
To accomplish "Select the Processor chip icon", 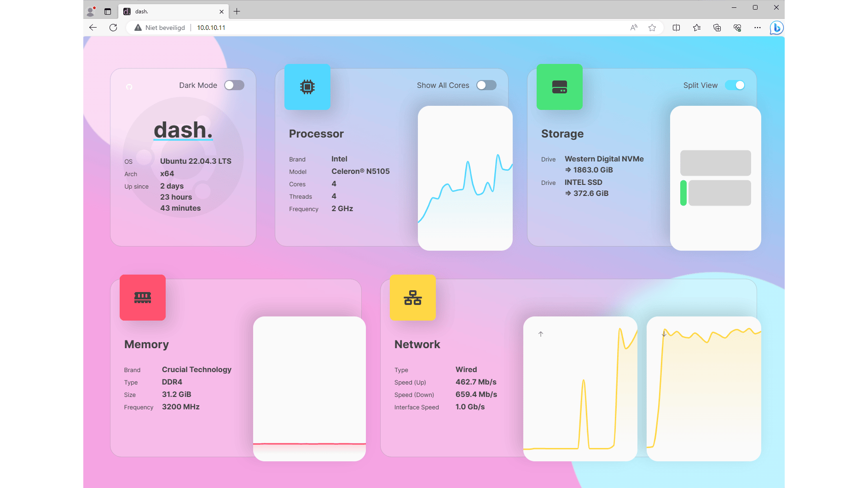I will [x=307, y=87].
